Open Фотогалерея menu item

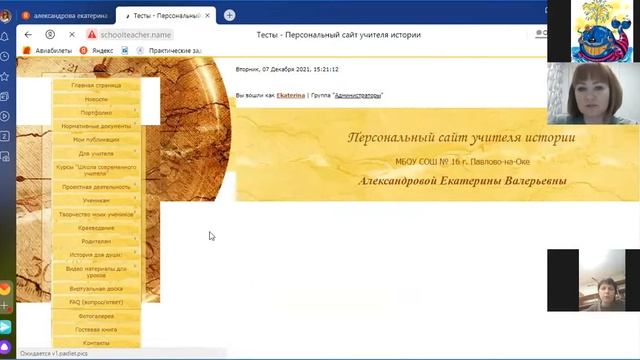click(x=96, y=316)
